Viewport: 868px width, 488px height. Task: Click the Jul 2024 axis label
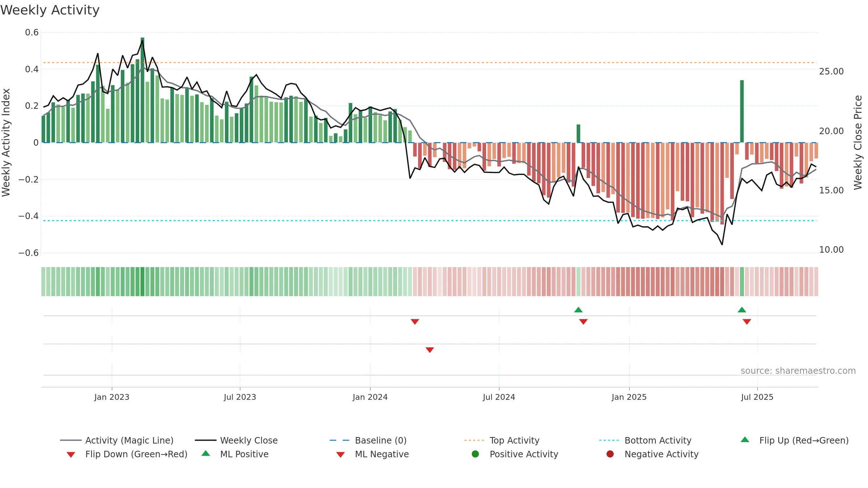499,397
